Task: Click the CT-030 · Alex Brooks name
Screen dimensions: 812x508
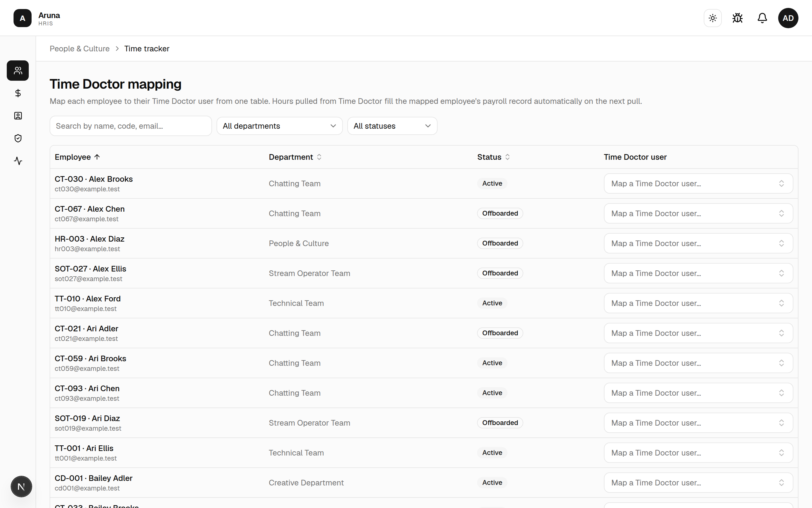Action: coord(94,179)
